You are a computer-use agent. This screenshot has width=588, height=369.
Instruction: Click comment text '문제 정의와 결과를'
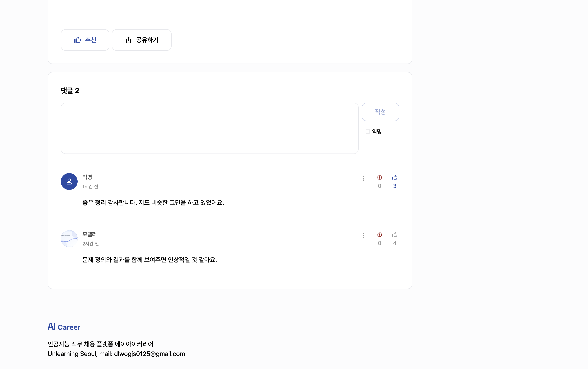tap(106, 260)
